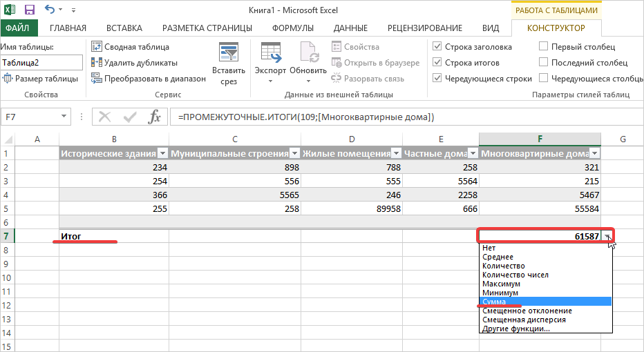Enable the Первый столбец checkbox
644x352 pixels.
click(x=544, y=47)
